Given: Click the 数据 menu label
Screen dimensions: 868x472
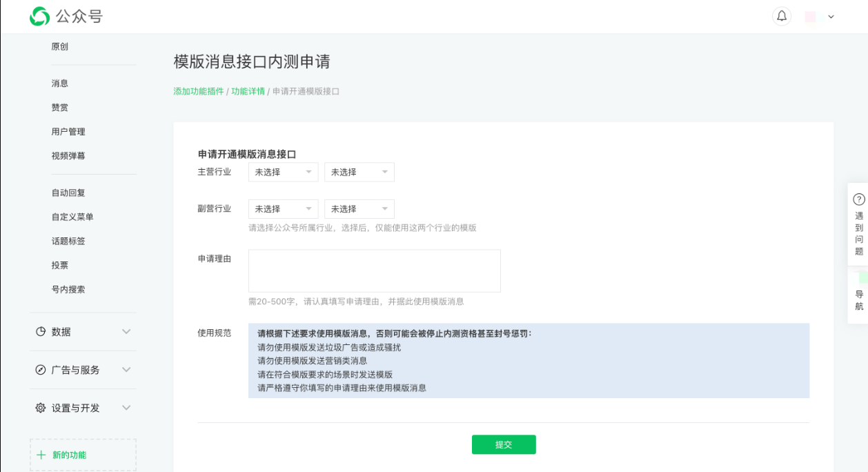Looking at the screenshot, I should coord(61,332).
